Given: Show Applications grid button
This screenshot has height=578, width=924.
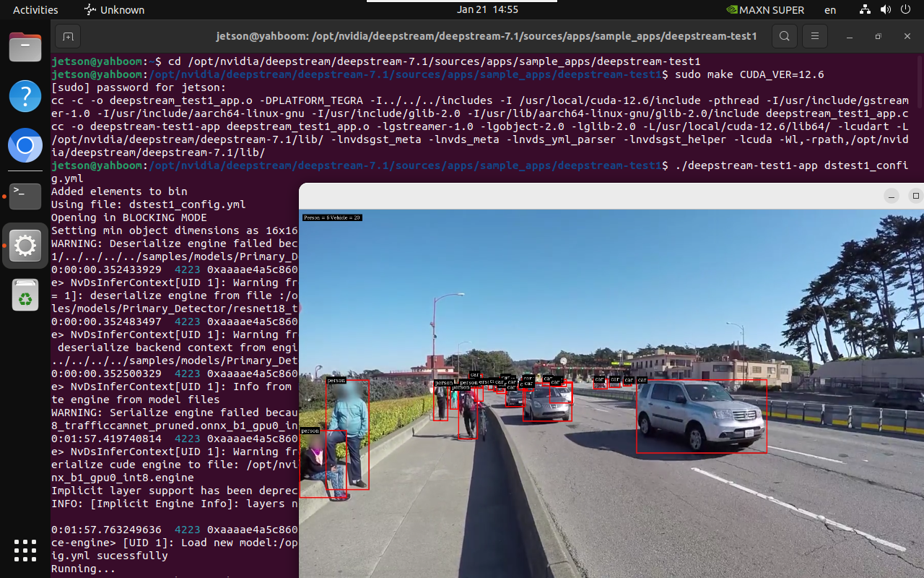Looking at the screenshot, I should coord(25,551).
